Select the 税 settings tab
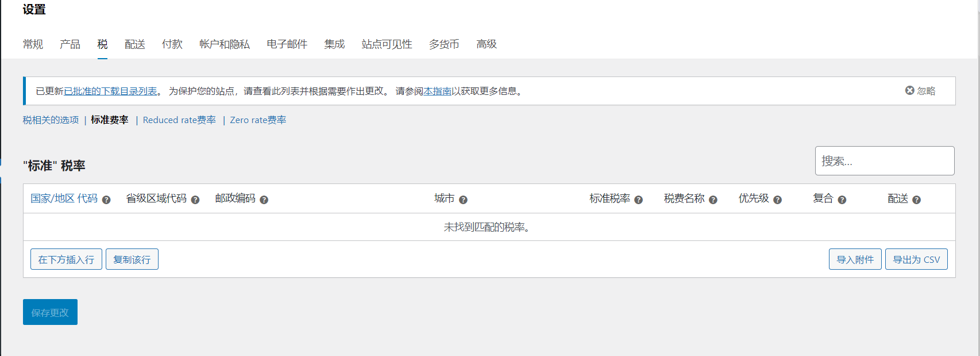The height and width of the screenshot is (356, 980). (102, 44)
